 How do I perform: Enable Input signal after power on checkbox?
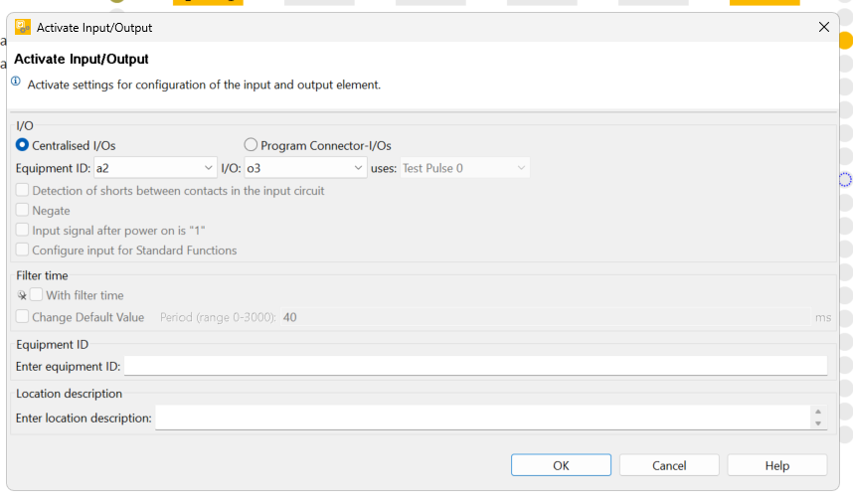click(22, 230)
